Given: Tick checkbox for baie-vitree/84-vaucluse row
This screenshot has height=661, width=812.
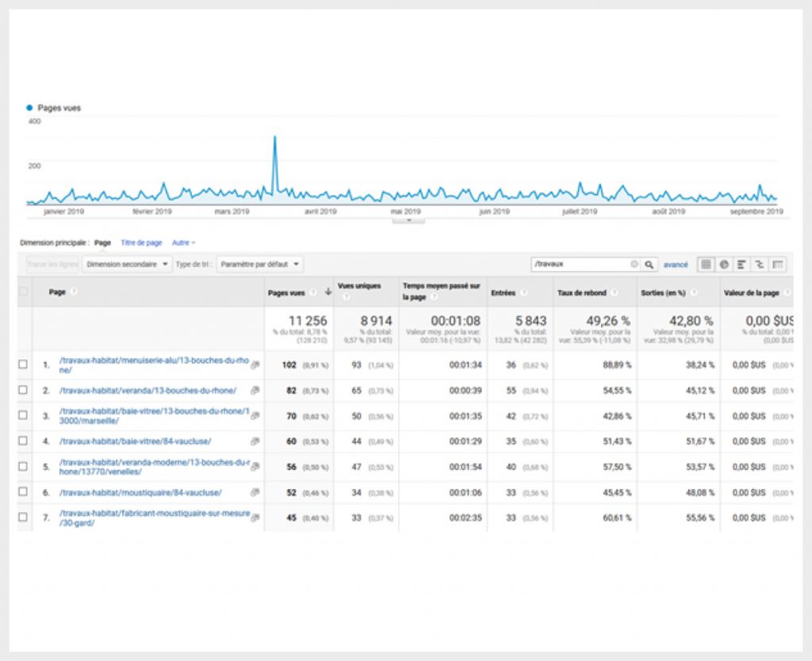Looking at the screenshot, I should coord(23,441).
